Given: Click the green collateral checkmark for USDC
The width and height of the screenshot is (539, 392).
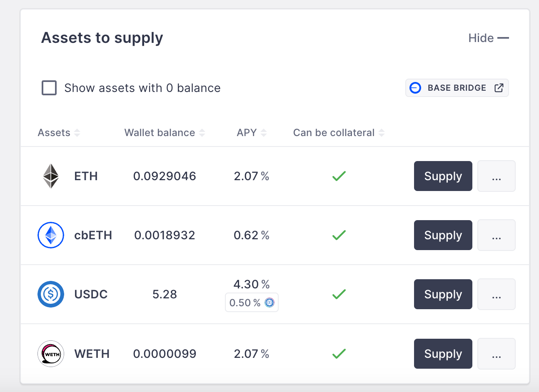Looking at the screenshot, I should [x=339, y=294].
